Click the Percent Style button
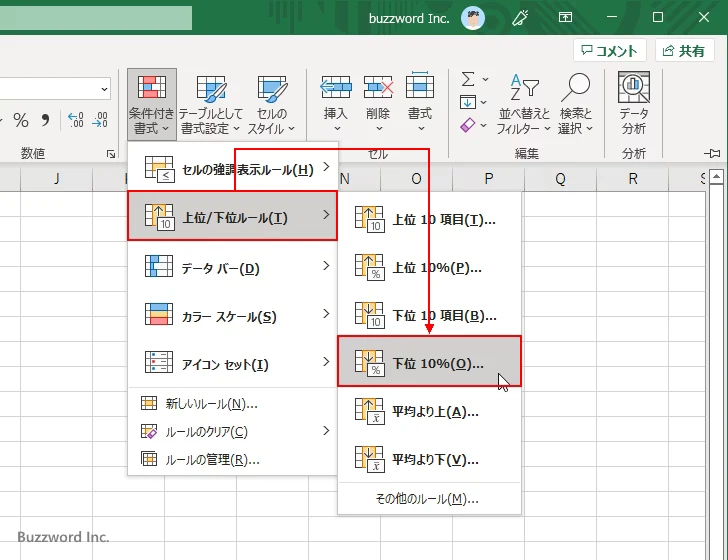728x560 pixels. tap(21, 120)
